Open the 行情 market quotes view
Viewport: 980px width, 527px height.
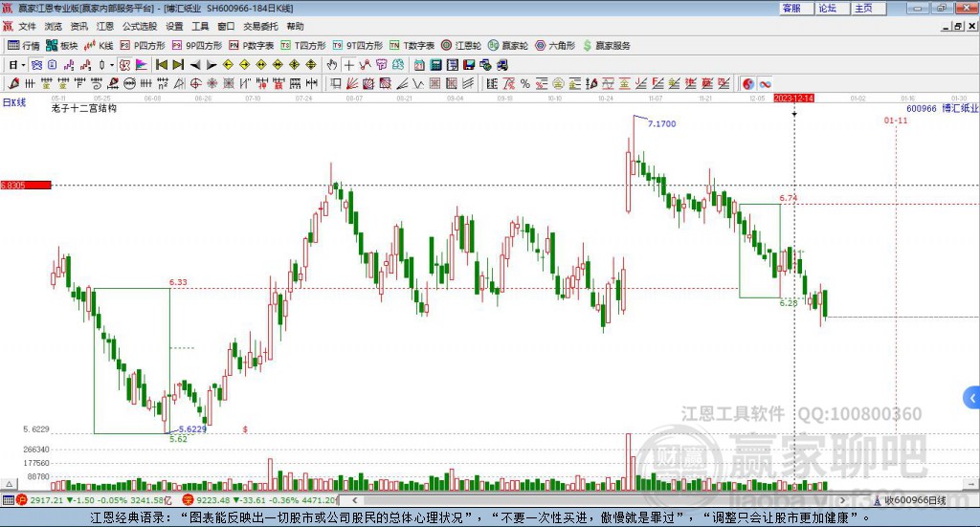[24, 46]
